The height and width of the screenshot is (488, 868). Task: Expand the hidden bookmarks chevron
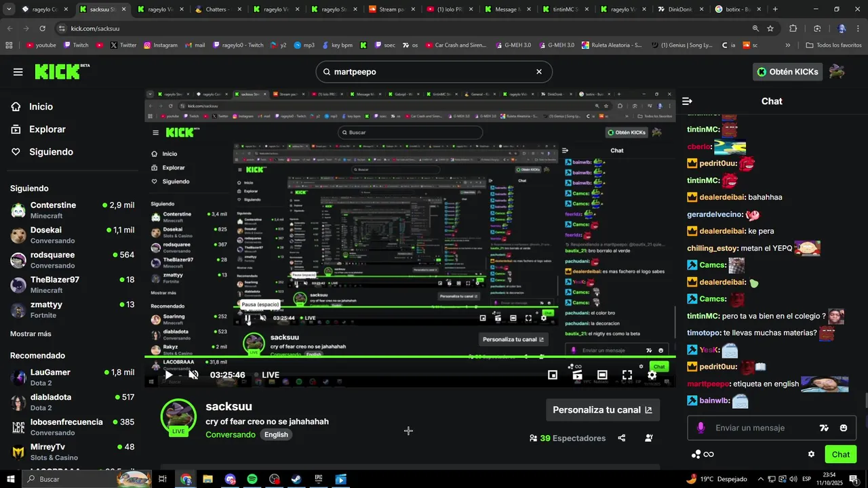coord(787,45)
